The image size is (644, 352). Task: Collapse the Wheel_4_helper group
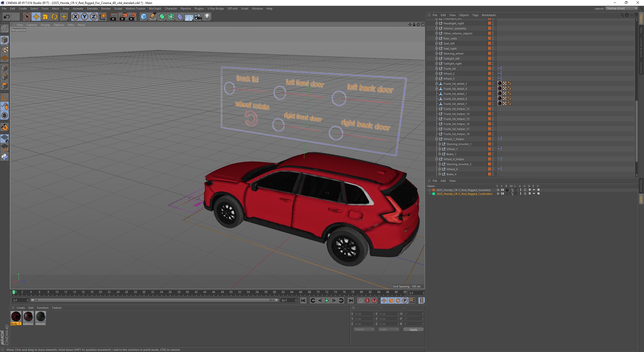click(437, 159)
